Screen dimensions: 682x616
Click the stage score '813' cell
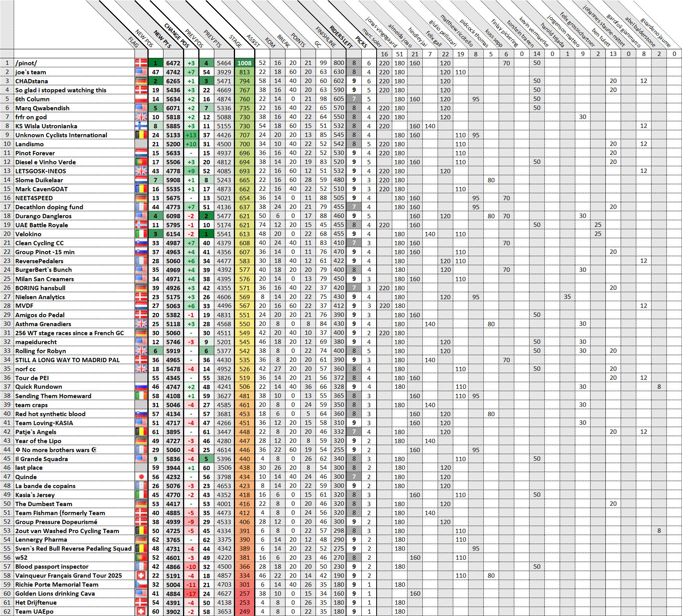click(244, 72)
